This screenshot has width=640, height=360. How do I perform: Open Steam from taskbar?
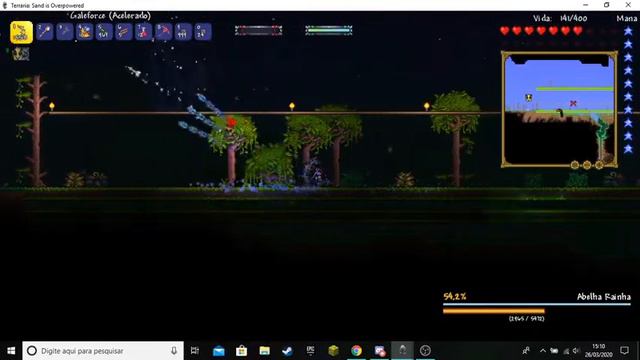coord(287,351)
